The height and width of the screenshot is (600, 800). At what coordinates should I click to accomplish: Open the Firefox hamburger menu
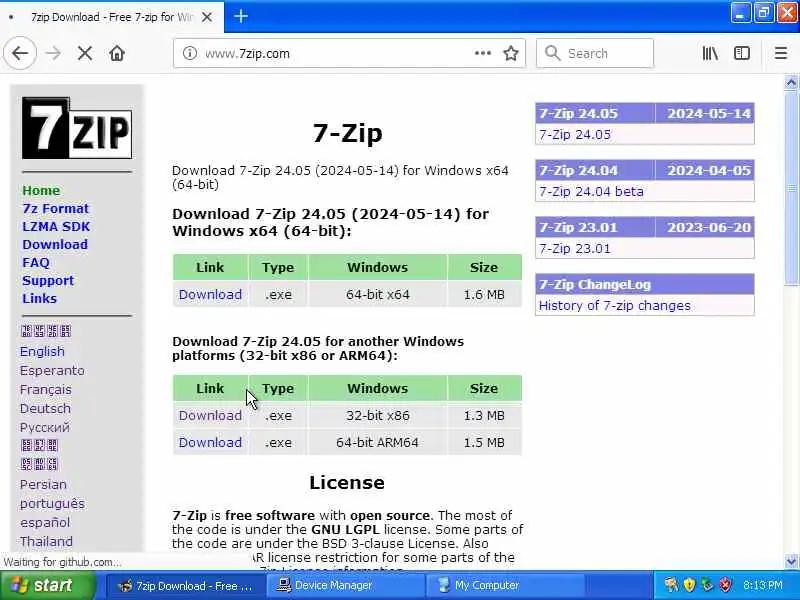781,53
